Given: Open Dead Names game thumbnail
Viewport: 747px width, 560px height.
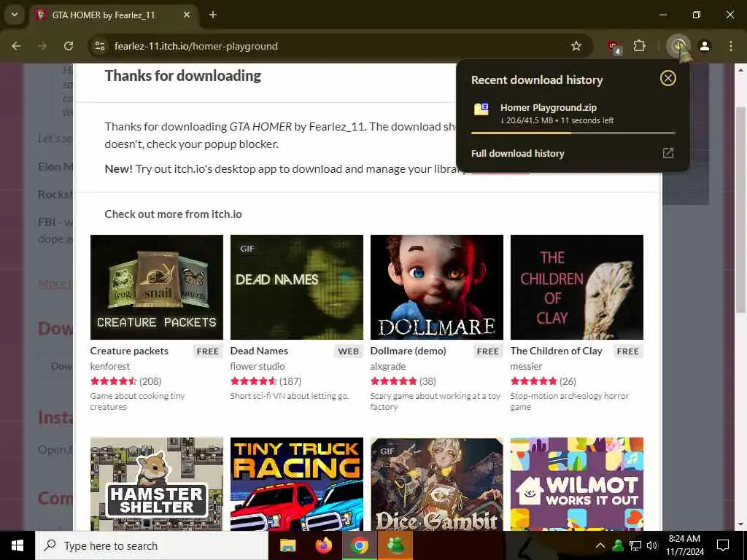Looking at the screenshot, I should point(297,287).
